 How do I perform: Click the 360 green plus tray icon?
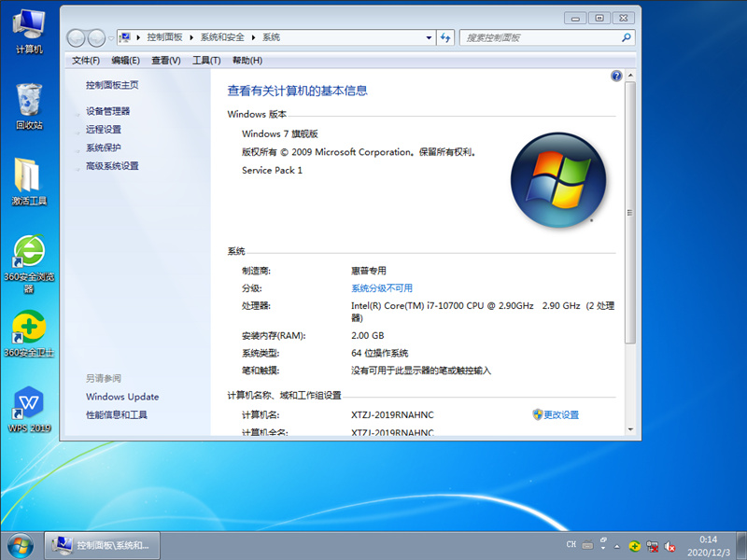(634, 546)
